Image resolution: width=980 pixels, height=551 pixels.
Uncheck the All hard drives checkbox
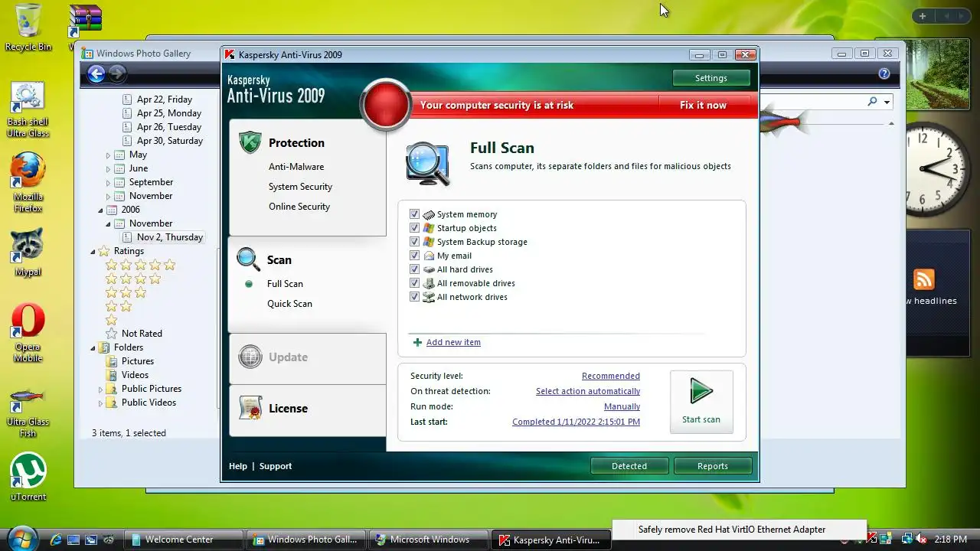coord(415,269)
